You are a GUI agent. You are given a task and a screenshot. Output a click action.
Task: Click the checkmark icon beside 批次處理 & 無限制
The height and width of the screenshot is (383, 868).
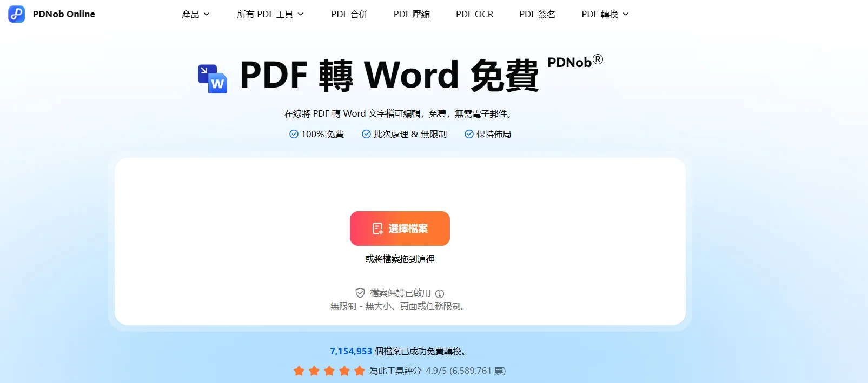click(366, 134)
